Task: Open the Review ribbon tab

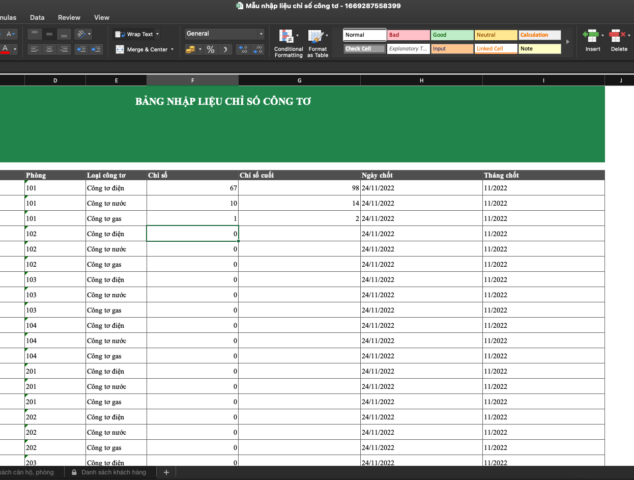Action: click(x=69, y=18)
